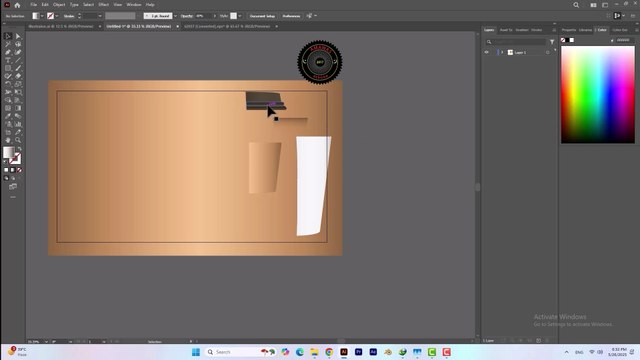
Task: Set paint mode to Color button
Action: coord(6,170)
